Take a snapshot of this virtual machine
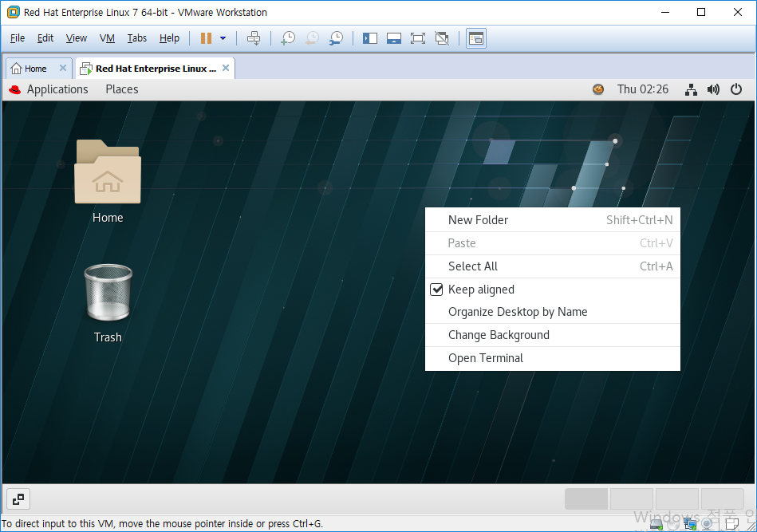The height and width of the screenshot is (532, 757). tap(288, 38)
